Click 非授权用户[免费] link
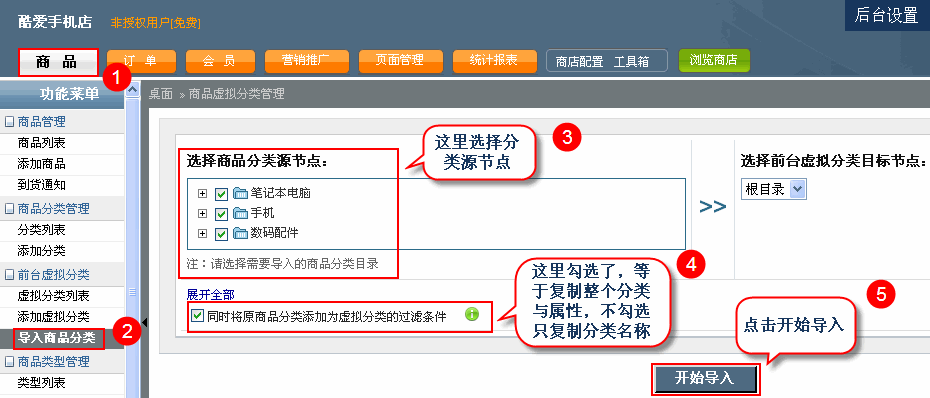This screenshot has height=398, width=930. [155, 23]
